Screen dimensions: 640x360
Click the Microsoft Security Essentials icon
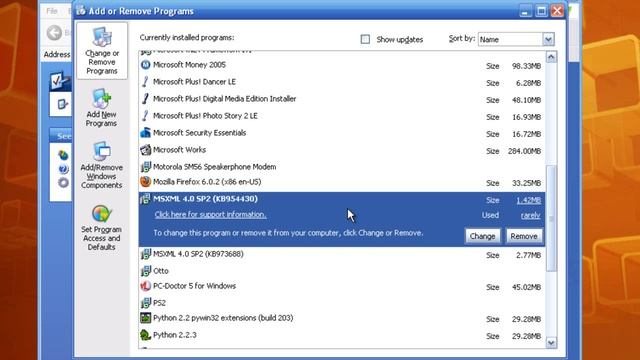(145, 133)
